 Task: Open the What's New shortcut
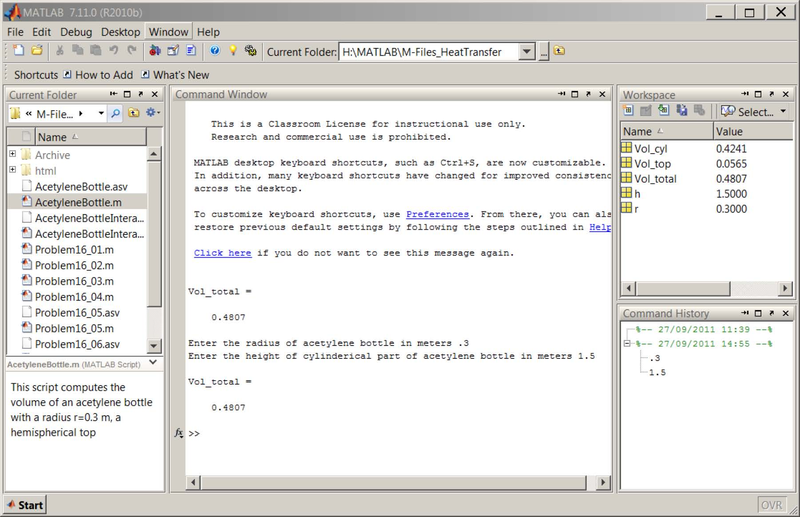click(x=176, y=75)
